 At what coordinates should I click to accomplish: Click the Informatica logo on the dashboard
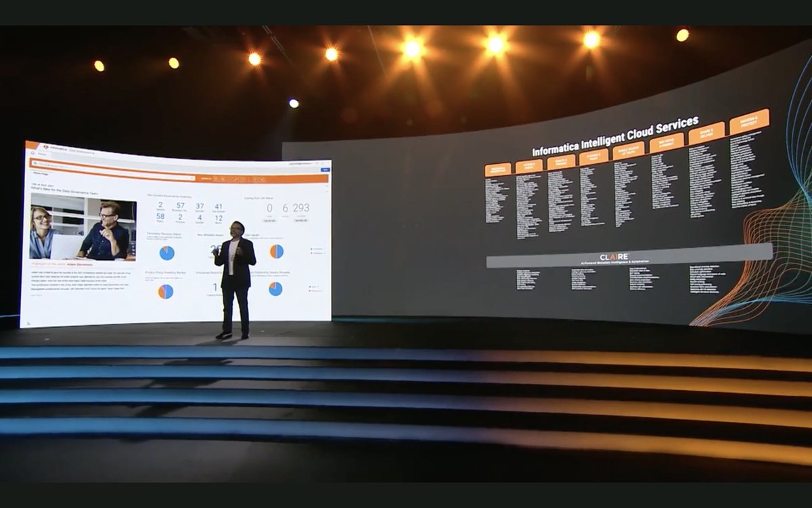click(x=55, y=147)
